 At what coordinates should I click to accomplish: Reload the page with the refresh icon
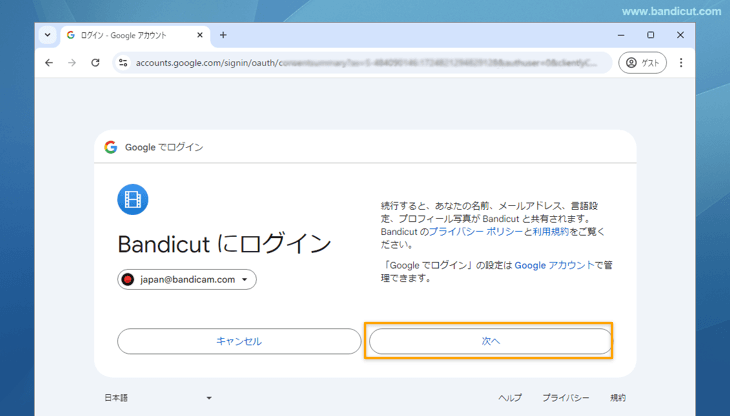click(95, 62)
